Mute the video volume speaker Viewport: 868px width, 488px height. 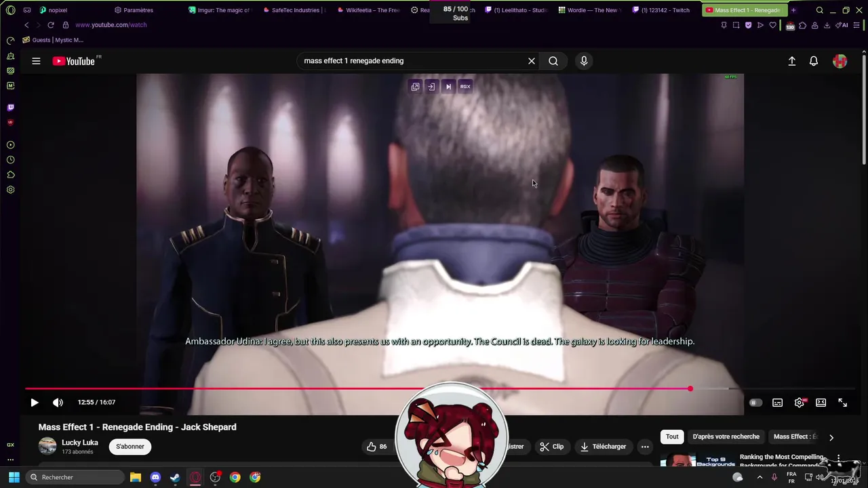(x=58, y=403)
